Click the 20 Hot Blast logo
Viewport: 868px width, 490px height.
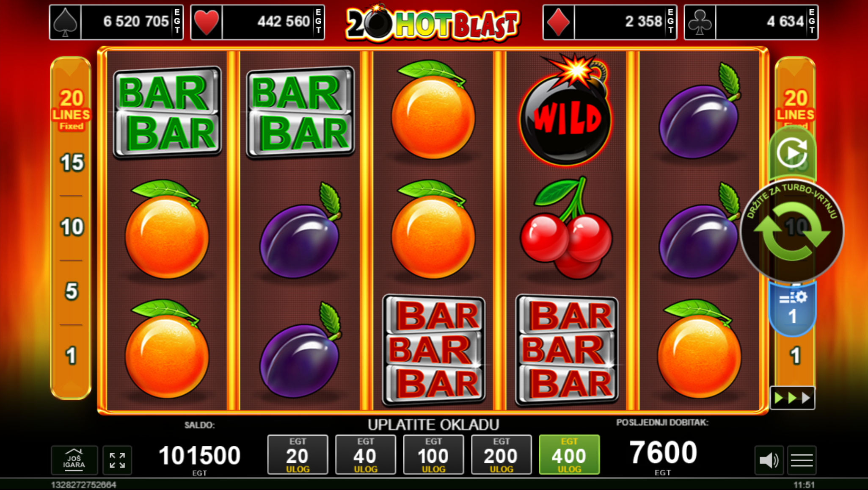[x=433, y=24]
